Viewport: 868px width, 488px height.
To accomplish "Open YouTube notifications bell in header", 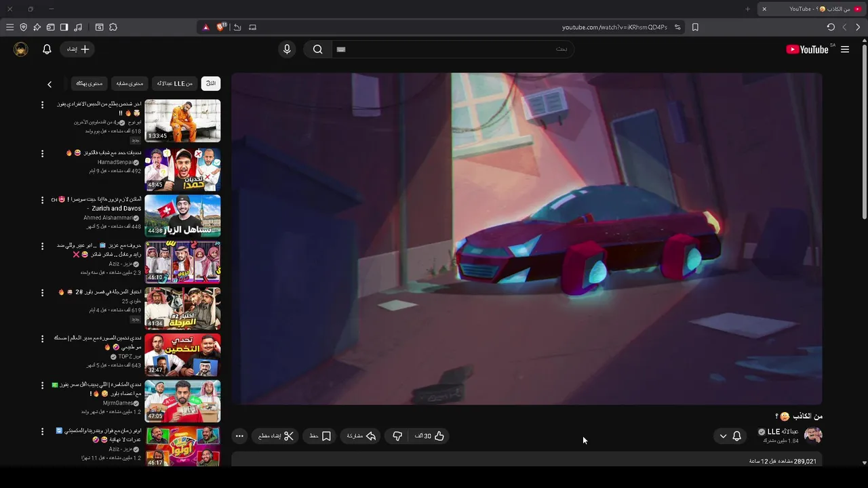I will [47, 49].
